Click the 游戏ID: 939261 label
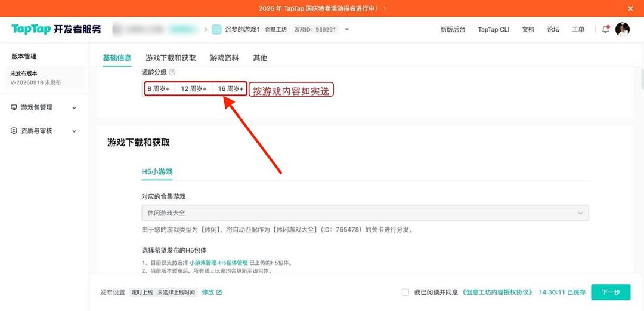The image size is (644, 311). (x=315, y=30)
